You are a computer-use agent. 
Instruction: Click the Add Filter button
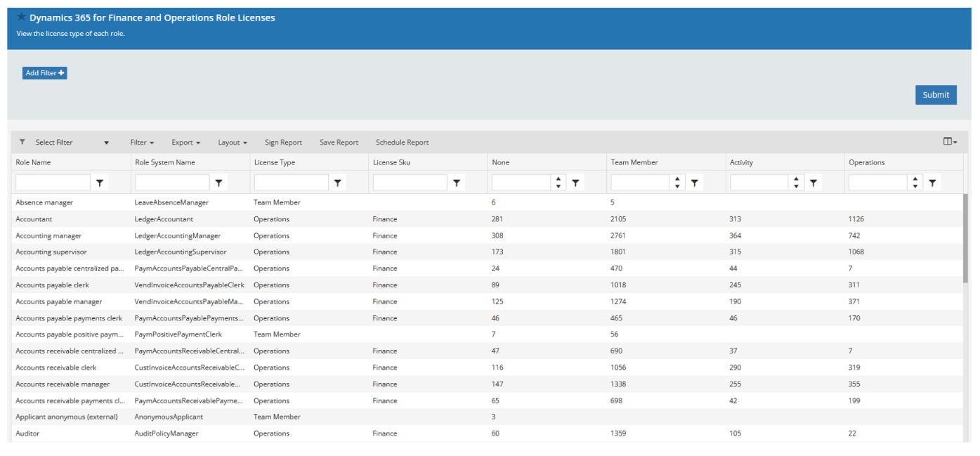click(45, 73)
